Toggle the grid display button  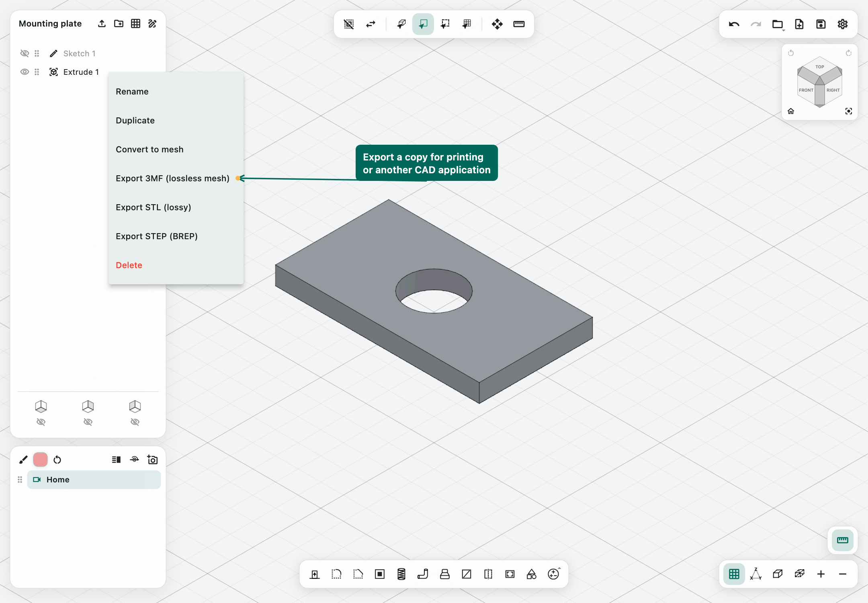734,574
